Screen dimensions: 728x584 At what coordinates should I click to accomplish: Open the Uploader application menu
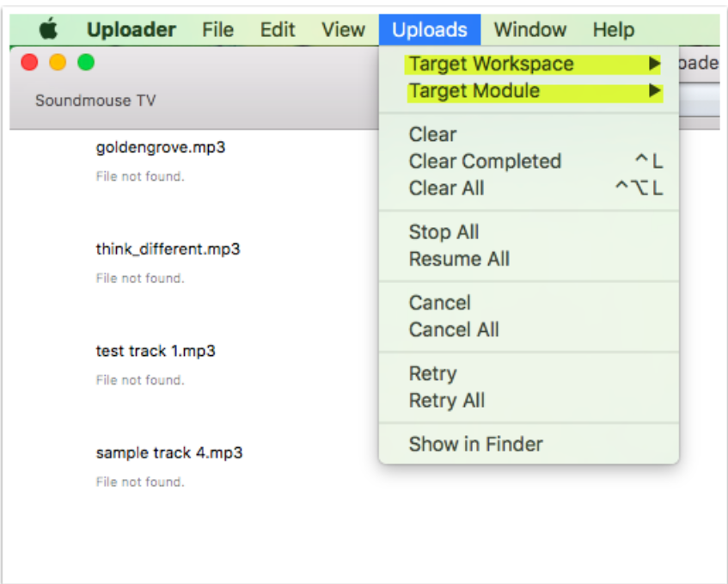(x=132, y=30)
